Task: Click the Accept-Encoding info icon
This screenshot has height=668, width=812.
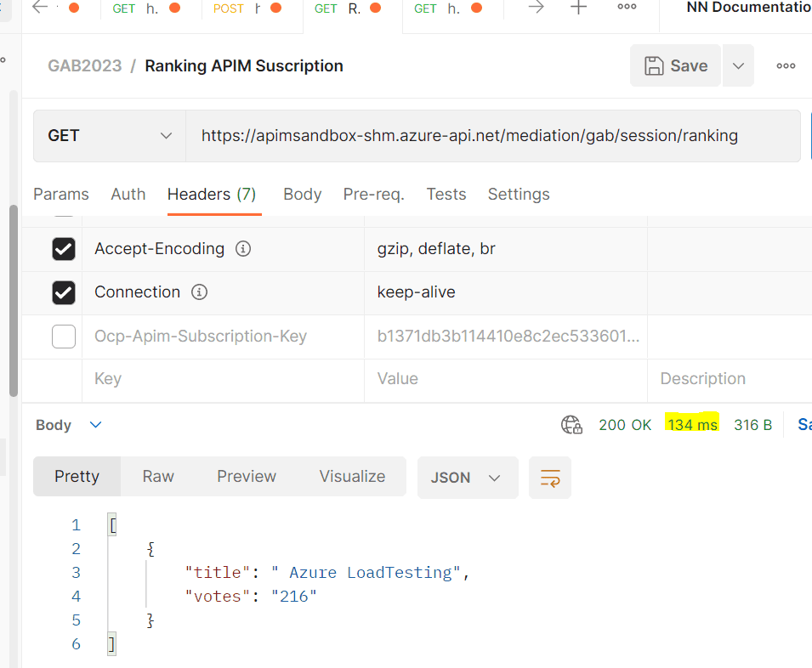Action: point(243,249)
